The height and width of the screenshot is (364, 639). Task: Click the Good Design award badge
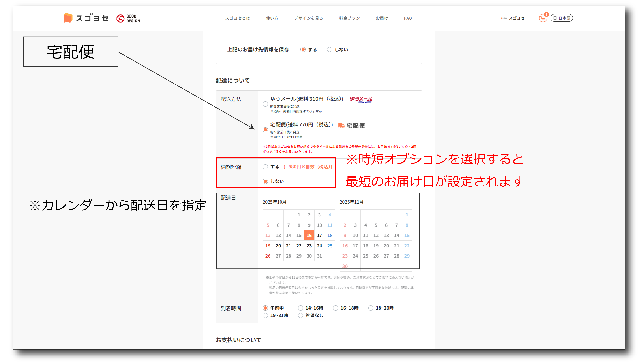[x=128, y=19]
